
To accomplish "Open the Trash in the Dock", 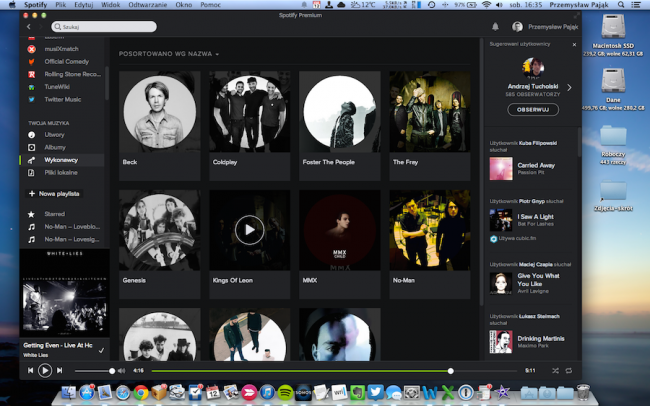I will click(583, 392).
